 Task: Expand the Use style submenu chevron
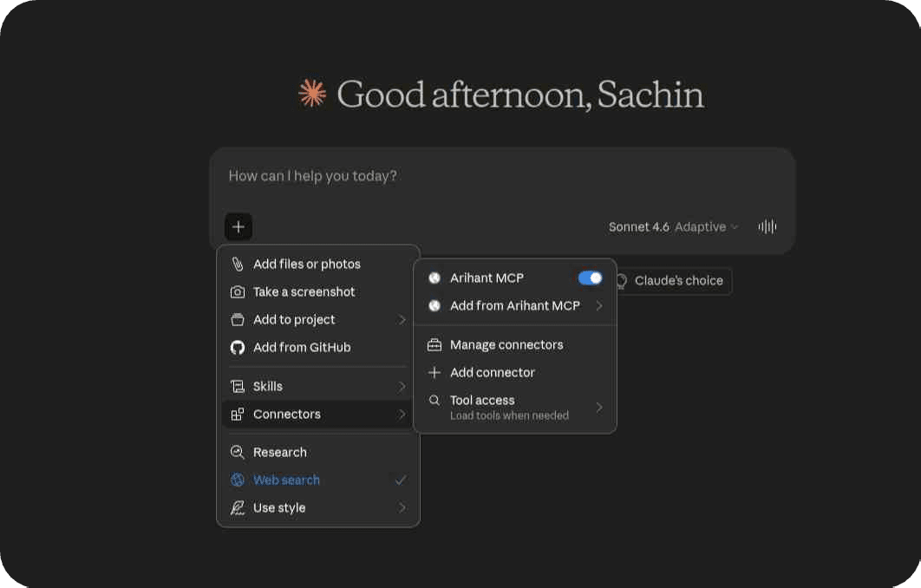[402, 507]
